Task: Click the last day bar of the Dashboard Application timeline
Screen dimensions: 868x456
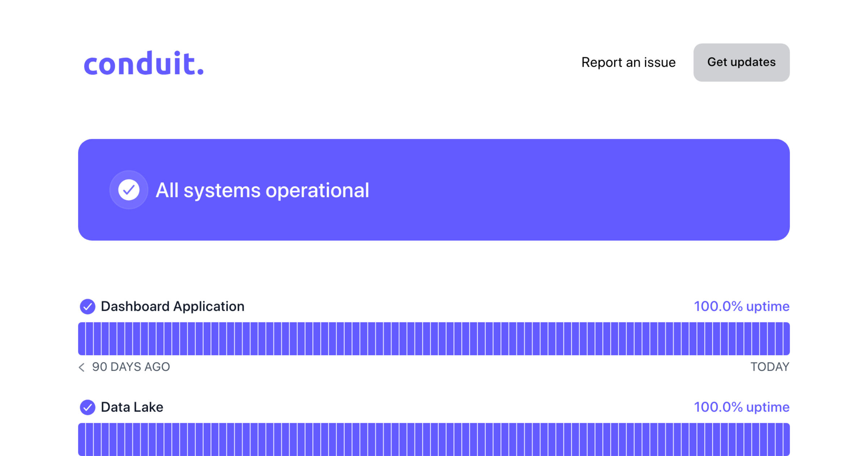Action: 786,339
